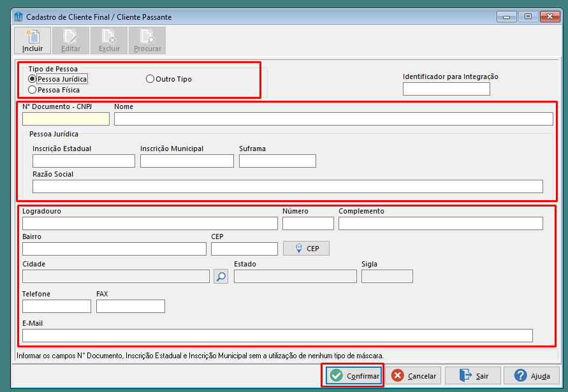Open city search with magnifier icon

pyautogui.click(x=221, y=277)
